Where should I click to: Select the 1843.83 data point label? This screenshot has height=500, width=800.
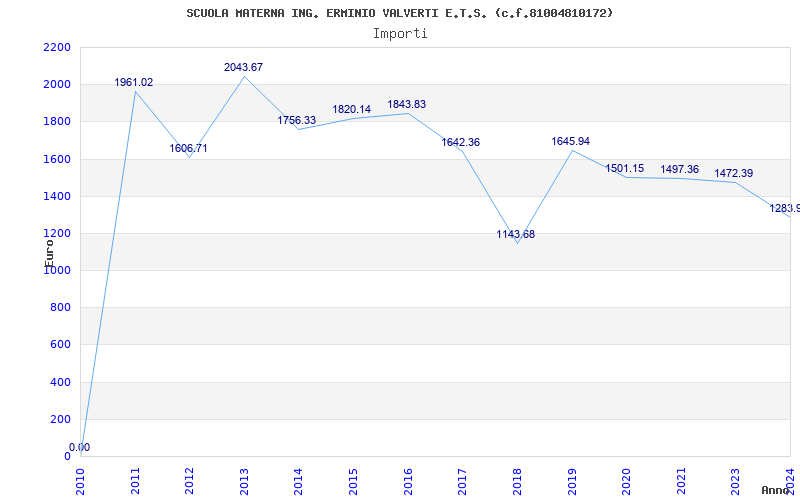(x=407, y=104)
